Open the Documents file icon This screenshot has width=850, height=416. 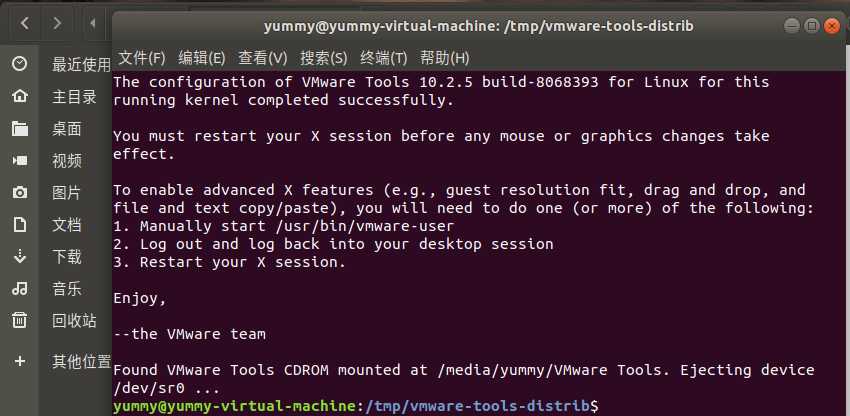(20, 225)
